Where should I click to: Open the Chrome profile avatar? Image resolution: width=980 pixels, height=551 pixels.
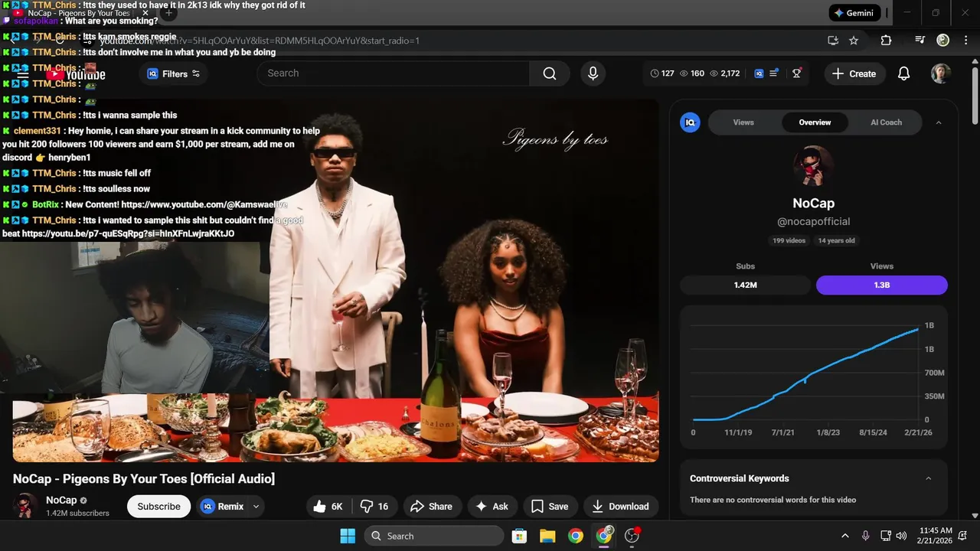943,41
